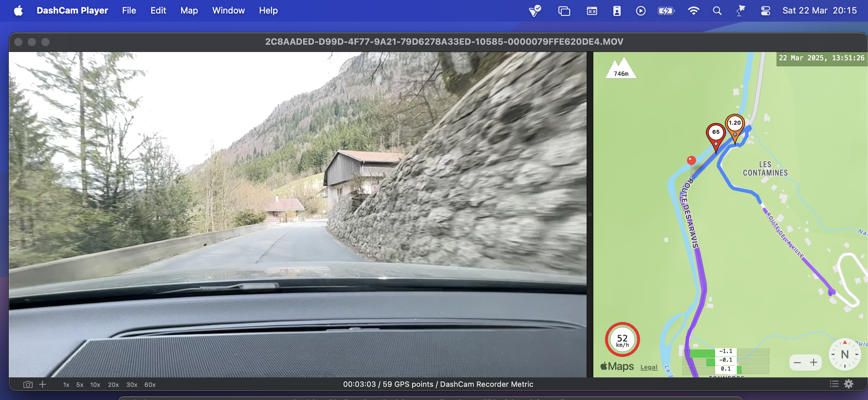Click the ROUTE DES ARAVIS road label

click(x=689, y=213)
